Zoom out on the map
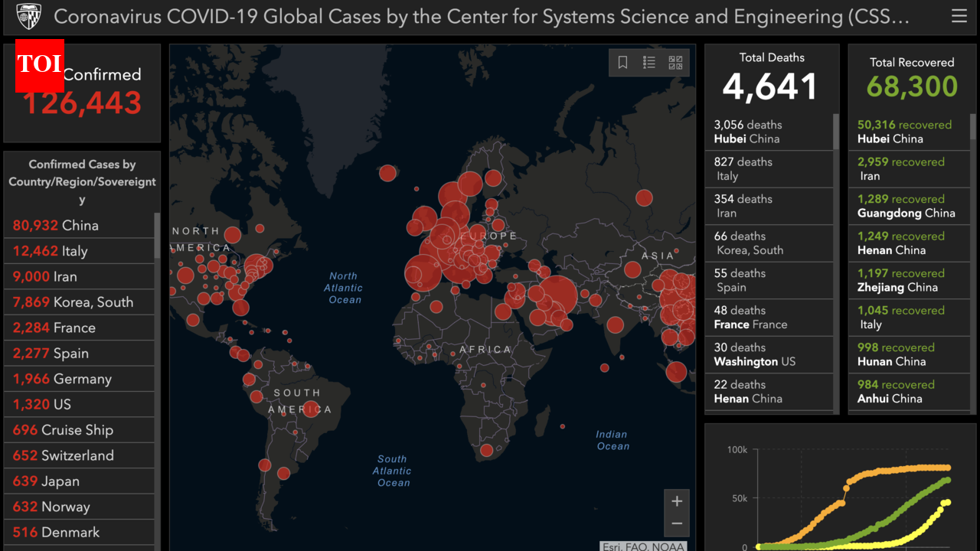The width and height of the screenshot is (980, 551). [677, 525]
